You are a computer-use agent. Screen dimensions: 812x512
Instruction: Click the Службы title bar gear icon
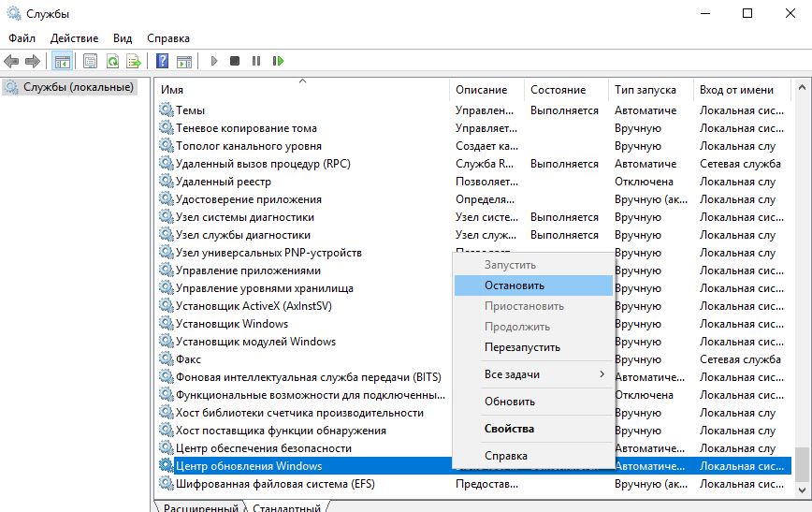tap(14, 13)
